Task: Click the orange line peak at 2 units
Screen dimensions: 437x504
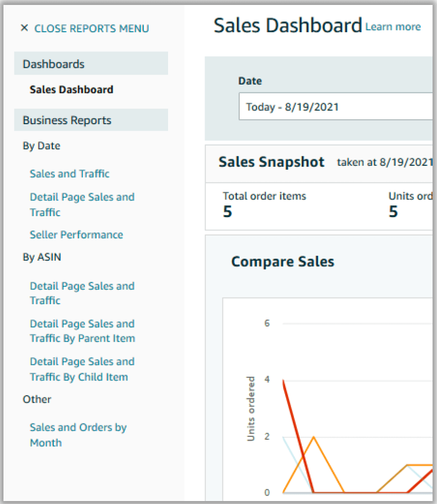Action: click(x=314, y=437)
